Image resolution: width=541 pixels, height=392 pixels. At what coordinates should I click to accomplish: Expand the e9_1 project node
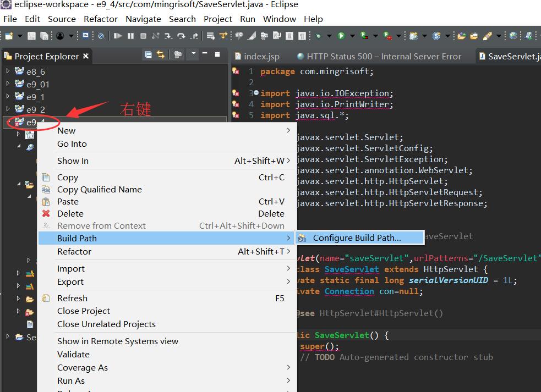[x=8, y=96]
